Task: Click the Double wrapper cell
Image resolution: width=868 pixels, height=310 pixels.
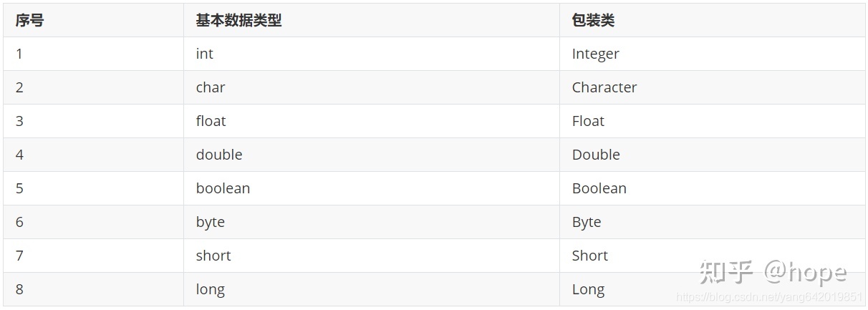Action: coord(596,155)
